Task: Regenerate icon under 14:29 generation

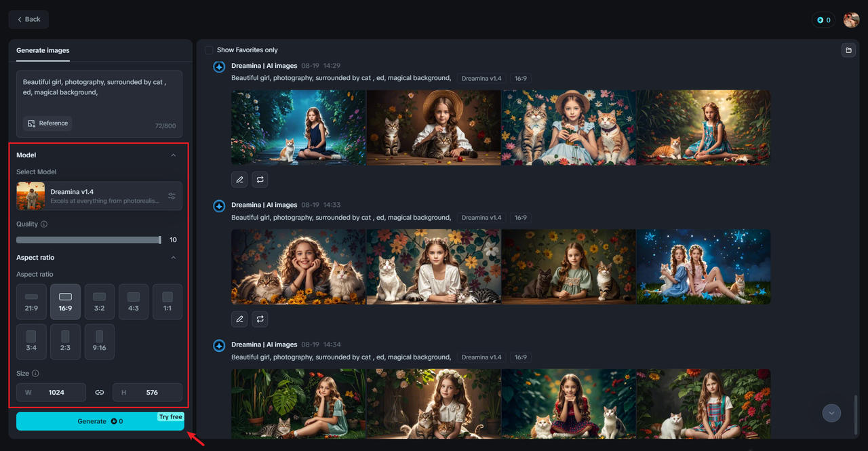Action: (260, 180)
